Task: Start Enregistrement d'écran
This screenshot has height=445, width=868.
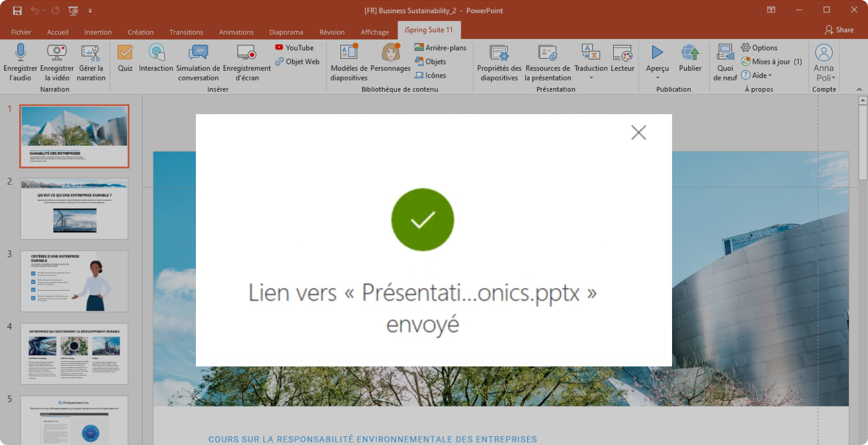Action: [x=246, y=53]
